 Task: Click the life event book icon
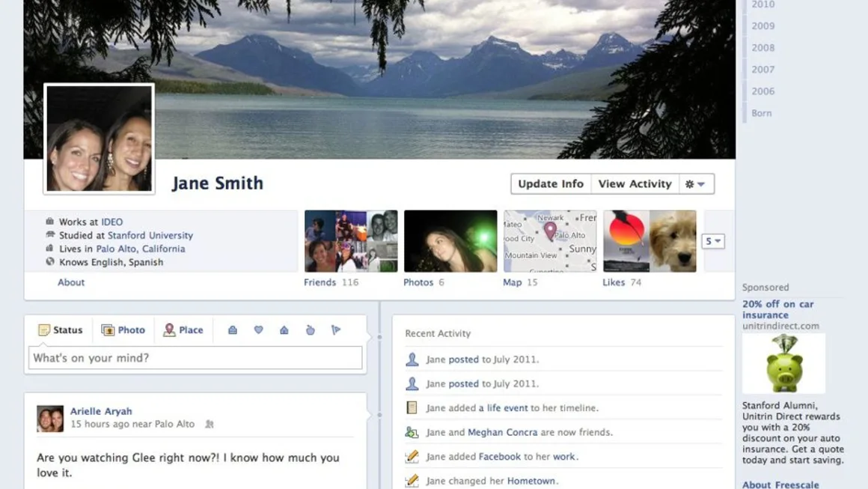pos(412,407)
